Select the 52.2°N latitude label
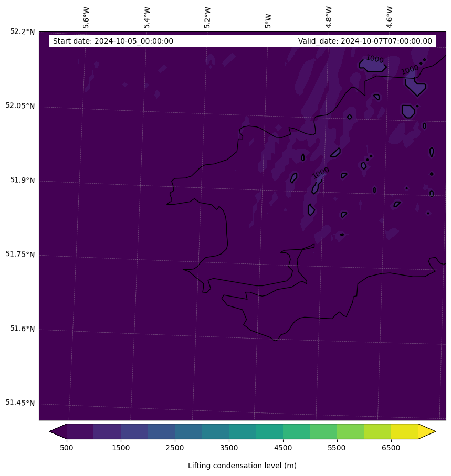The image size is (451, 476). tap(22, 31)
